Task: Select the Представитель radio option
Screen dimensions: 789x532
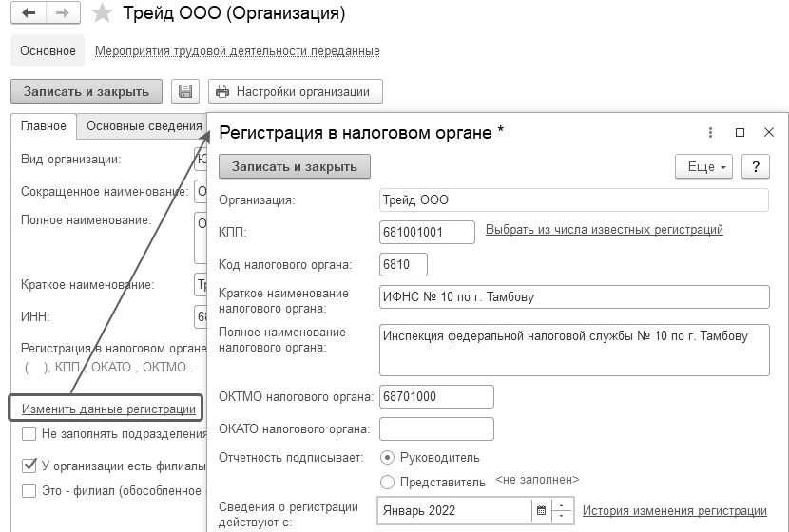Action: pyautogui.click(x=387, y=483)
